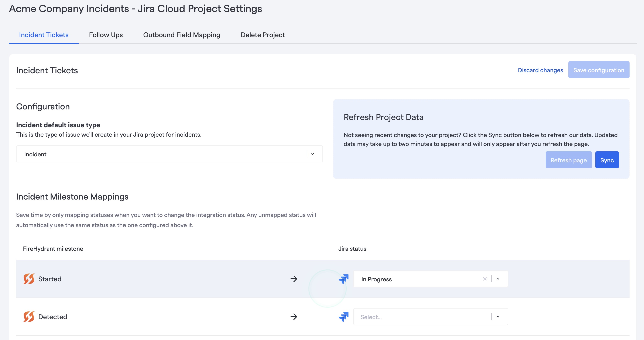This screenshot has height=340, width=644.
Task: Open Outbound Field Mapping tab
Action: (182, 35)
